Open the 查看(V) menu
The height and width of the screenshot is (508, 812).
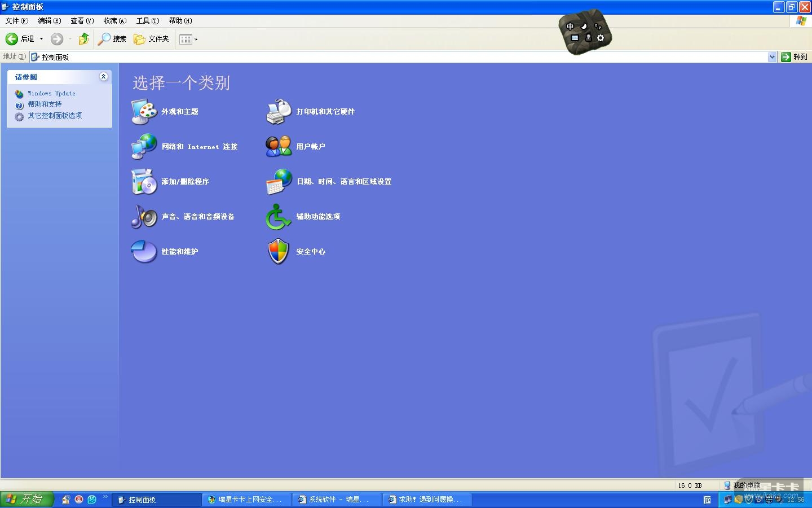click(82, 21)
